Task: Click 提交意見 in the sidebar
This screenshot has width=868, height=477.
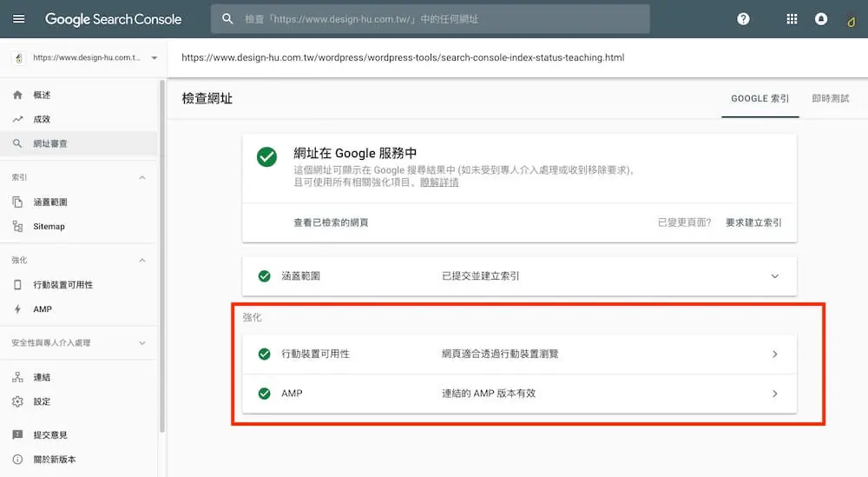Action: tap(50, 434)
